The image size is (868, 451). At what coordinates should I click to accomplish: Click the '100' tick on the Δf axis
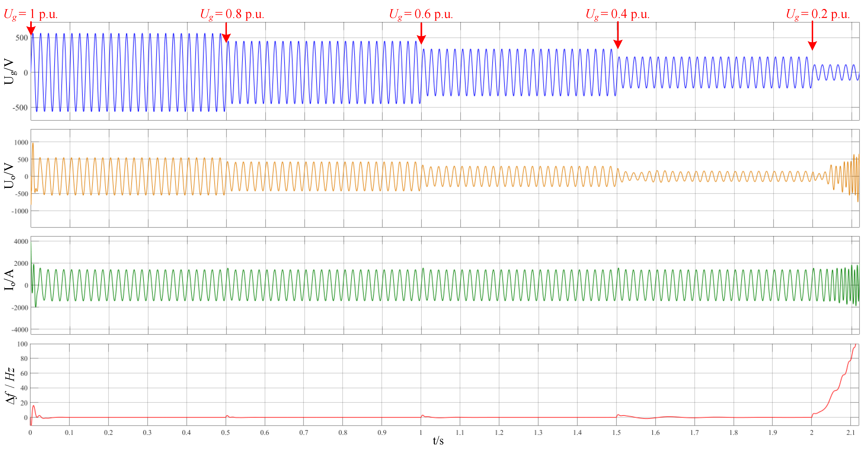pyautogui.click(x=22, y=344)
